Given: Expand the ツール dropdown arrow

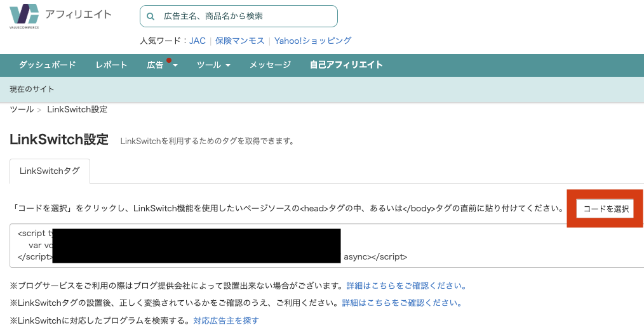Looking at the screenshot, I should [228, 65].
